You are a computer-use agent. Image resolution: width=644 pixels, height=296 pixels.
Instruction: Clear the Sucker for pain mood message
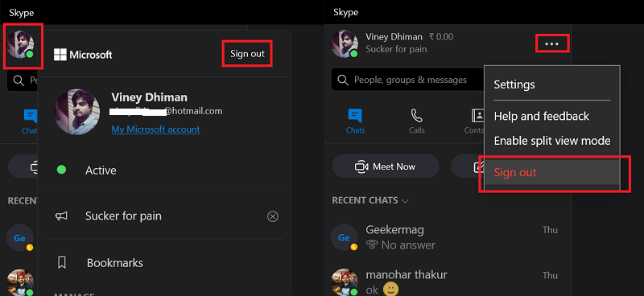click(x=273, y=216)
